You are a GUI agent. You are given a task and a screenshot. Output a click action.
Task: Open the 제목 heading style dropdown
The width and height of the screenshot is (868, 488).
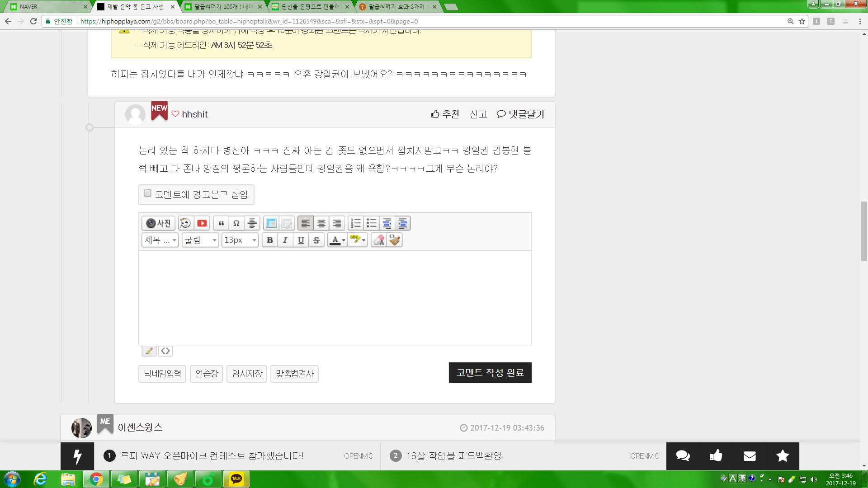click(x=160, y=240)
